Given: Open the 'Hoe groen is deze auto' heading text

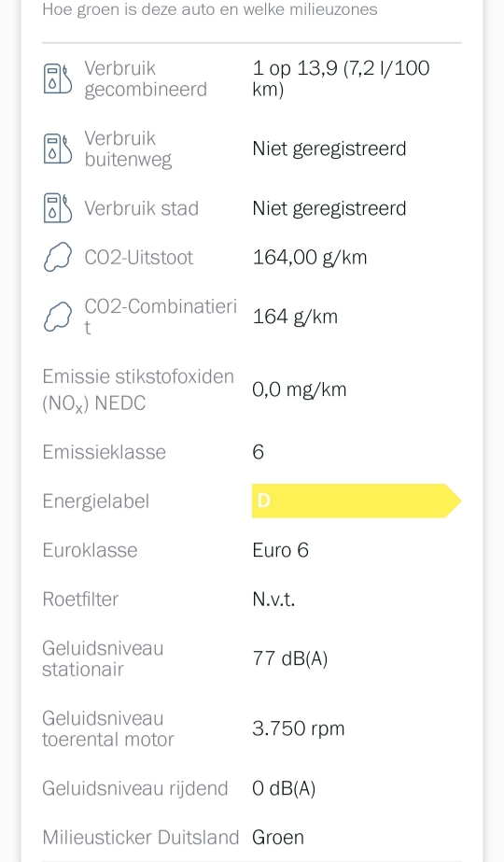Looking at the screenshot, I should tap(210, 9).
